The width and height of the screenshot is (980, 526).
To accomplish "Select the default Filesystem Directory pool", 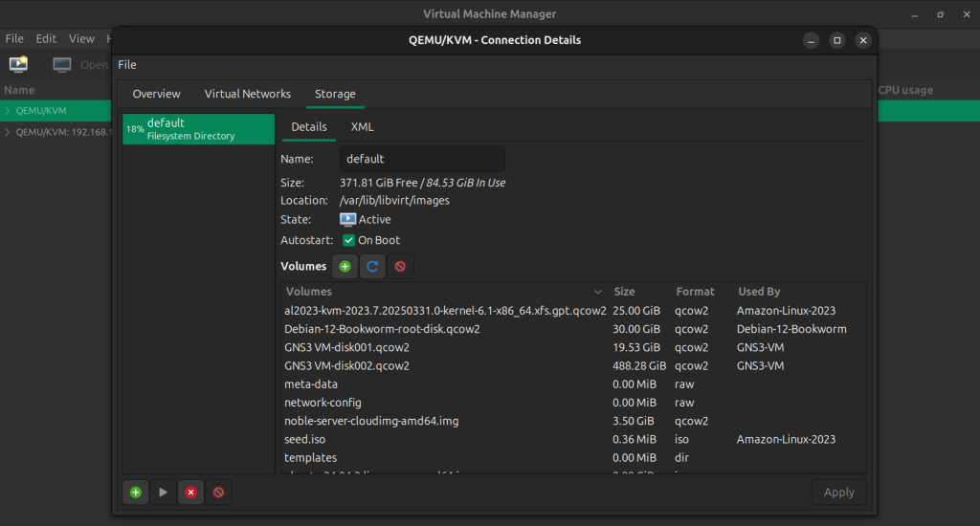I will (198, 129).
